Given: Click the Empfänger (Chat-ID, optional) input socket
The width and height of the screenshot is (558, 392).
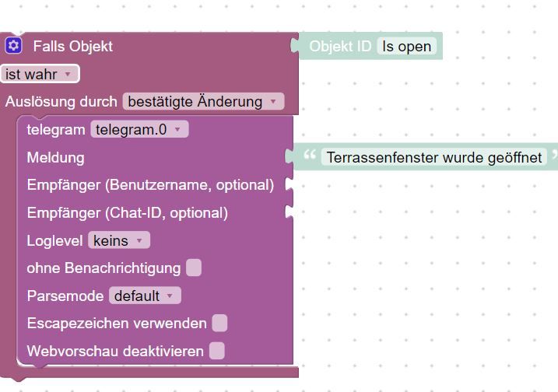Looking at the screenshot, I should [x=290, y=212].
